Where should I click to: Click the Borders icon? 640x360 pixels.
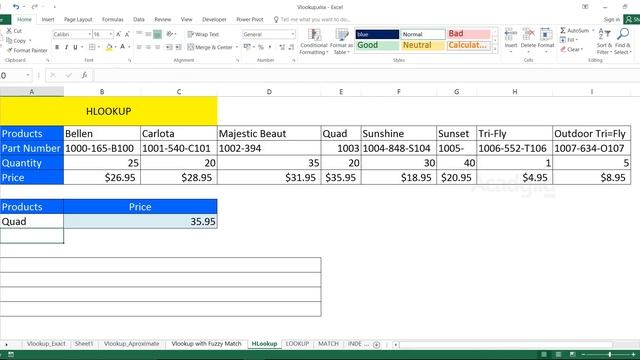click(92, 47)
